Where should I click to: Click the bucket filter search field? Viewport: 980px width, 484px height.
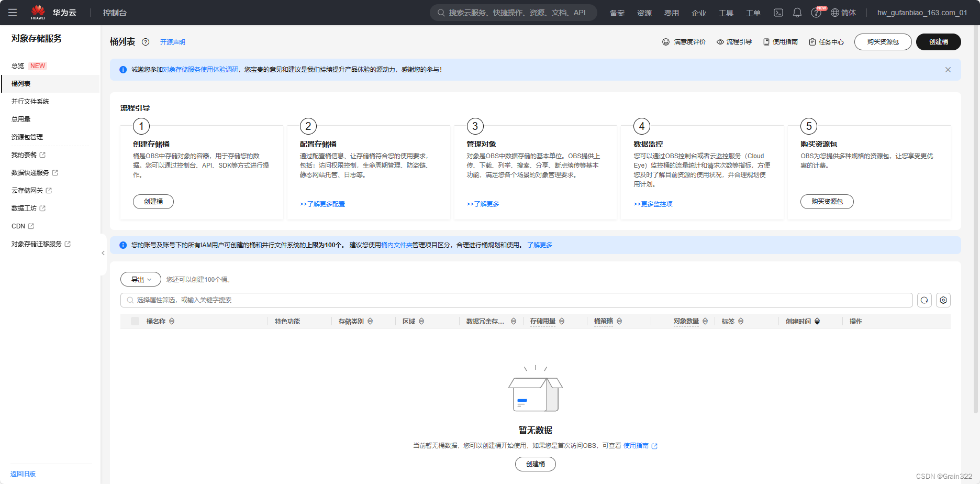click(x=517, y=300)
